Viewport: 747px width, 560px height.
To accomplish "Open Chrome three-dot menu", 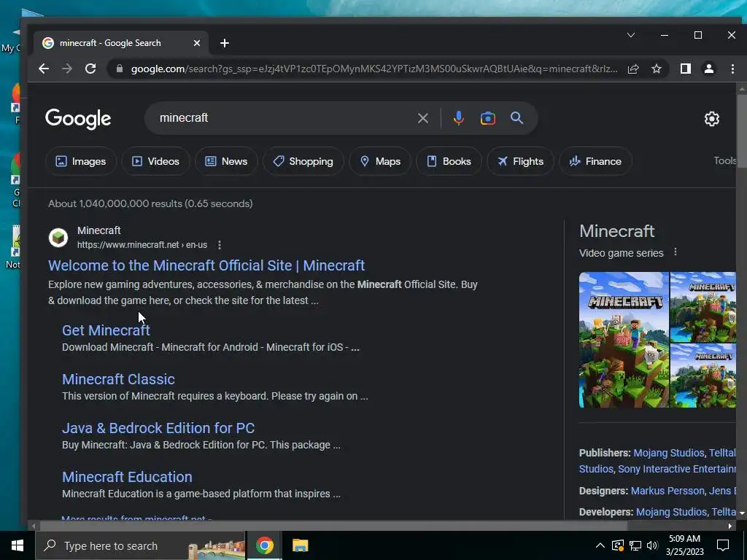I will pyautogui.click(x=732, y=69).
